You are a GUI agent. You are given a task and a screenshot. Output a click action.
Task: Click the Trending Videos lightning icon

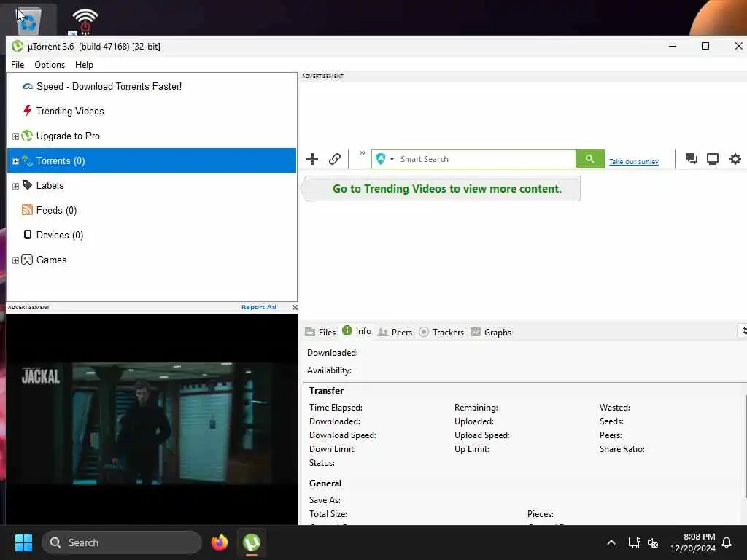click(x=28, y=111)
